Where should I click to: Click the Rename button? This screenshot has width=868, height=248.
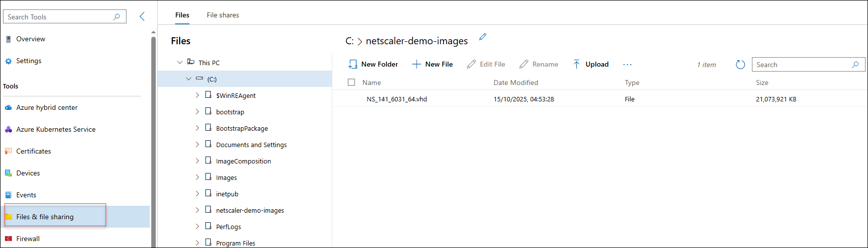point(539,64)
